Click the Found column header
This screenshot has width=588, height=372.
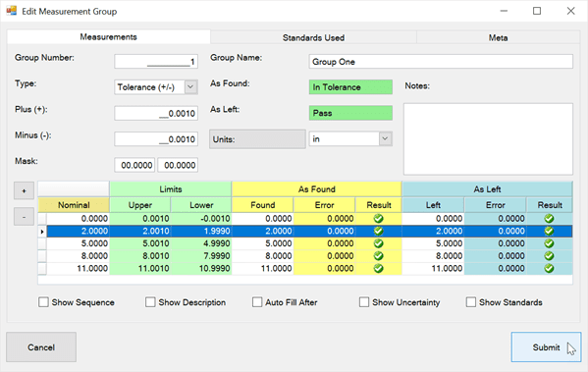click(x=262, y=205)
